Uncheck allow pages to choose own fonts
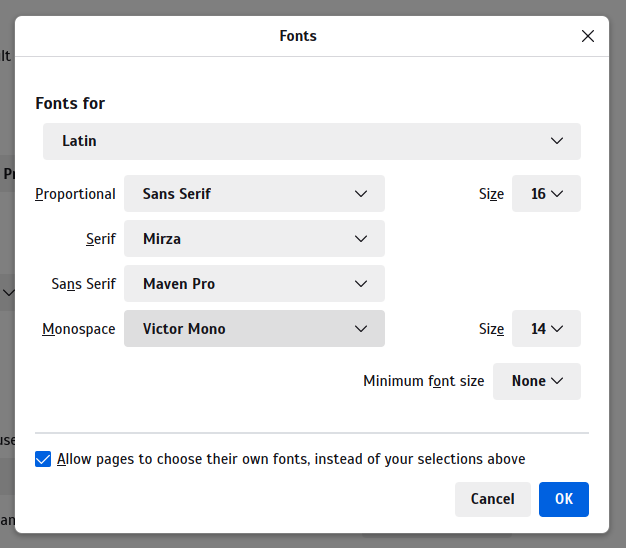The width and height of the screenshot is (626, 548). pyautogui.click(x=43, y=459)
